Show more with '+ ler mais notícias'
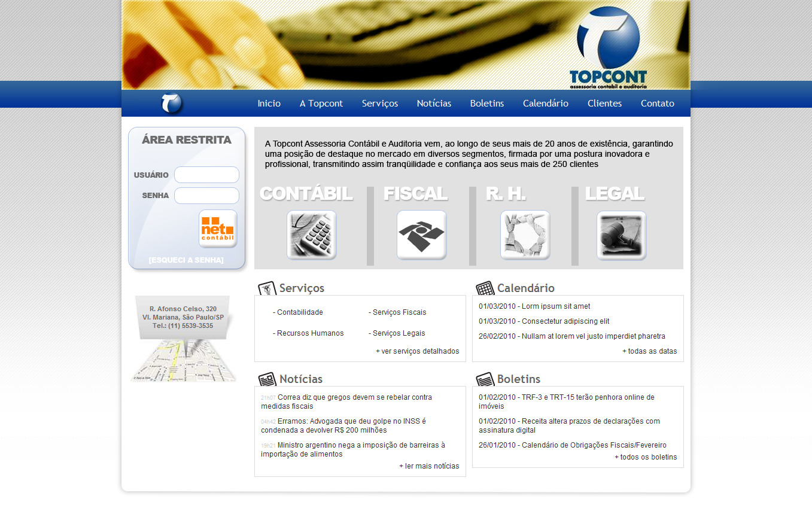Image resolution: width=812 pixels, height=526 pixels. pos(429,466)
